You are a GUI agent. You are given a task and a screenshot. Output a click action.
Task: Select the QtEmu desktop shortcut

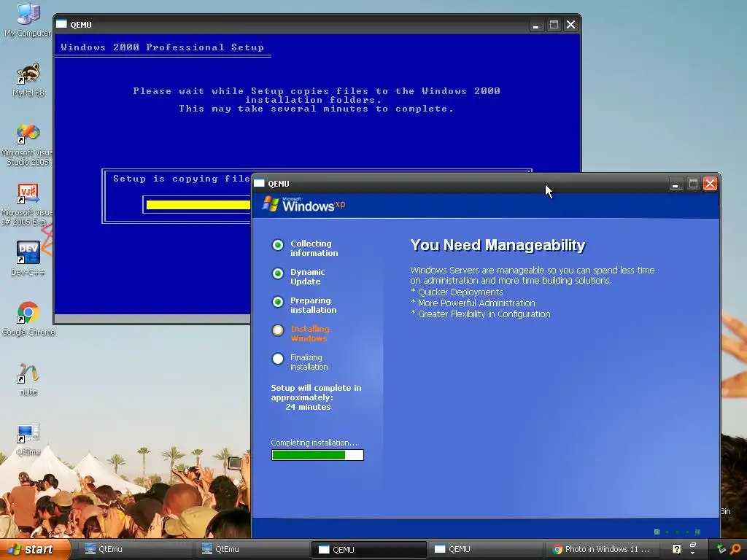28,440
